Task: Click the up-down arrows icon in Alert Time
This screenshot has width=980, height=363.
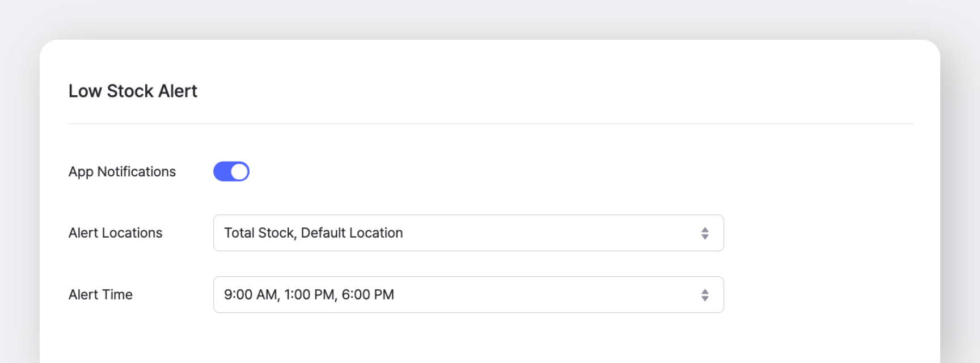Action: click(704, 295)
